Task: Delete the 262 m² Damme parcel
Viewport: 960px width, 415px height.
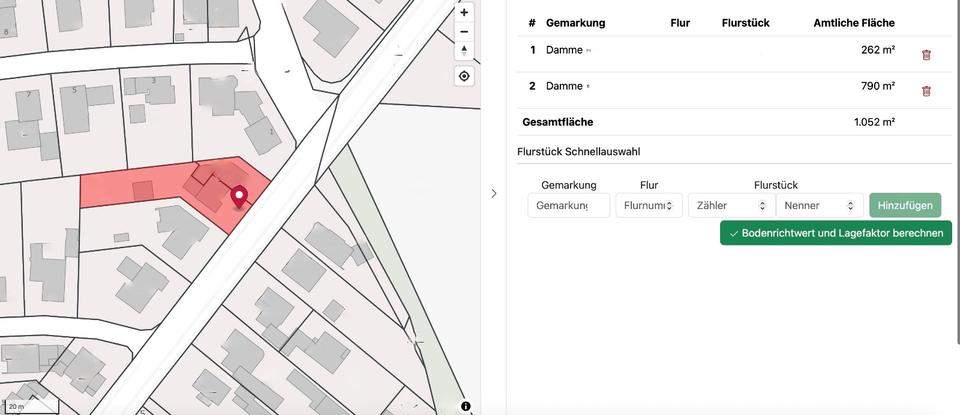Action: click(926, 55)
